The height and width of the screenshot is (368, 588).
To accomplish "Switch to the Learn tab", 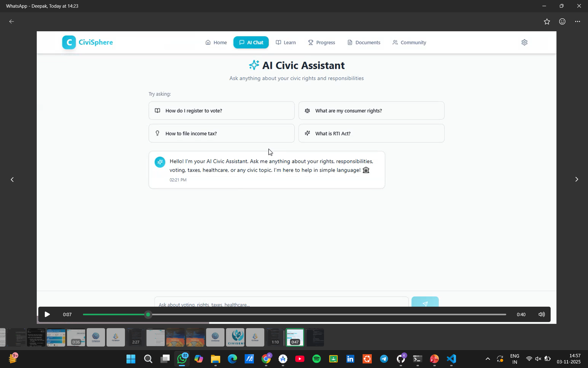I will click(x=286, y=42).
